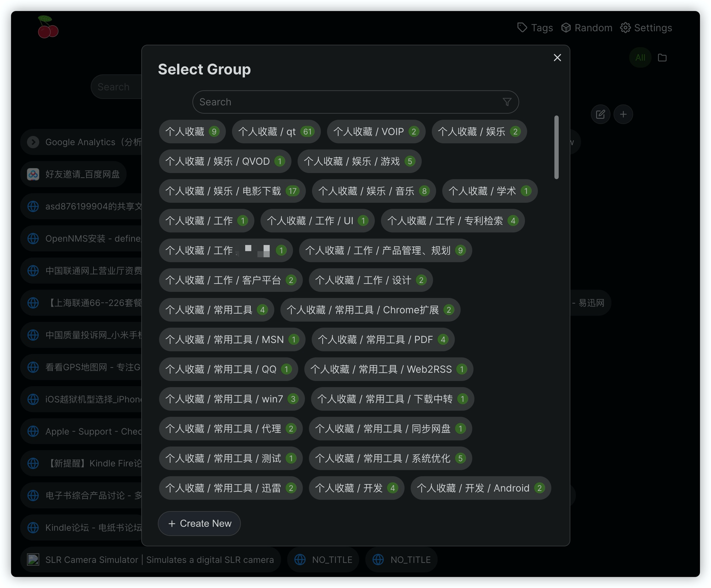Screen dimensions: 711x588
Task: Switch to folder view icon
Action: point(662,58)
